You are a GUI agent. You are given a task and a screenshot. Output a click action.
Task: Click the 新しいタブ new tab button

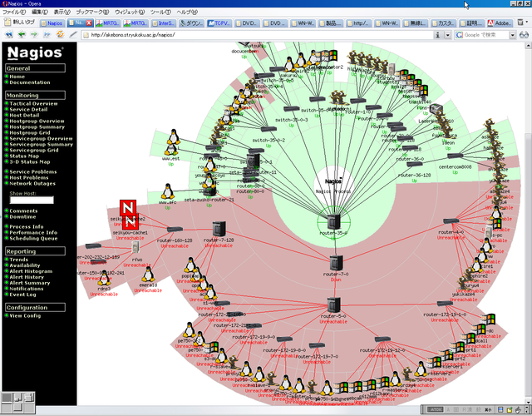[20, 22]
